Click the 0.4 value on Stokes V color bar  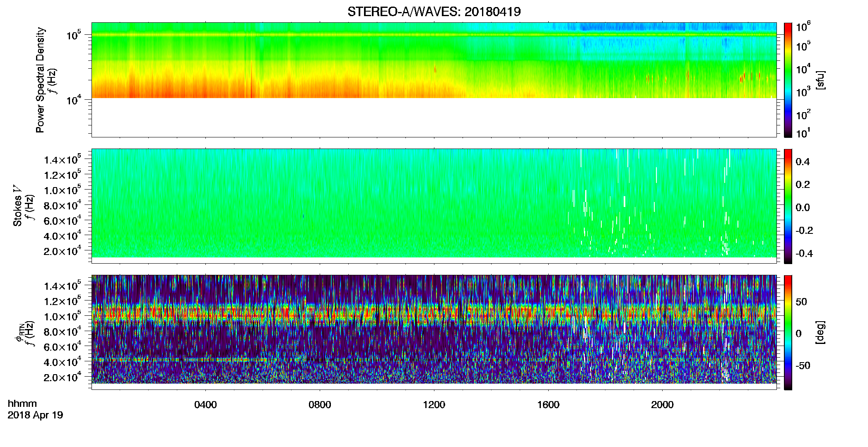(803, 162)
